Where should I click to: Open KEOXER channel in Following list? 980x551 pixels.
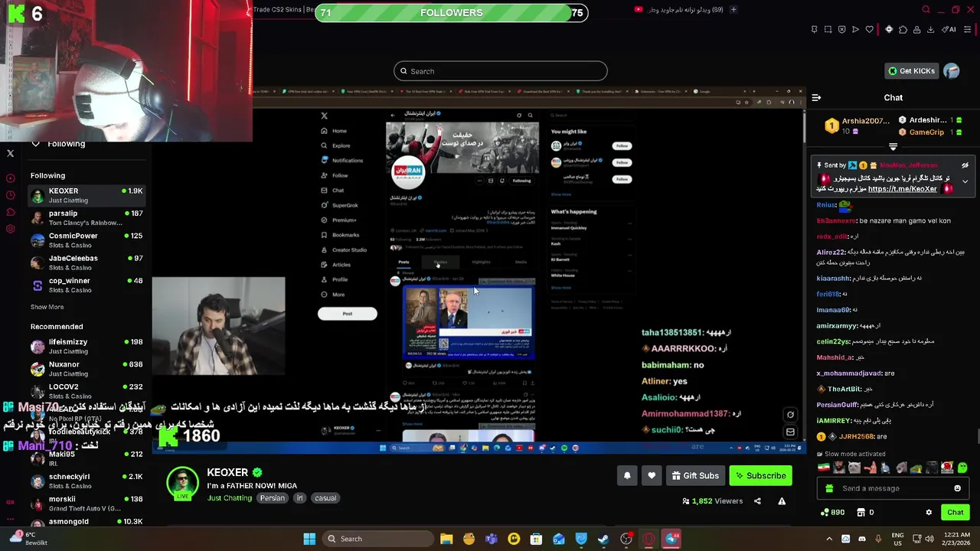point(87,195)
